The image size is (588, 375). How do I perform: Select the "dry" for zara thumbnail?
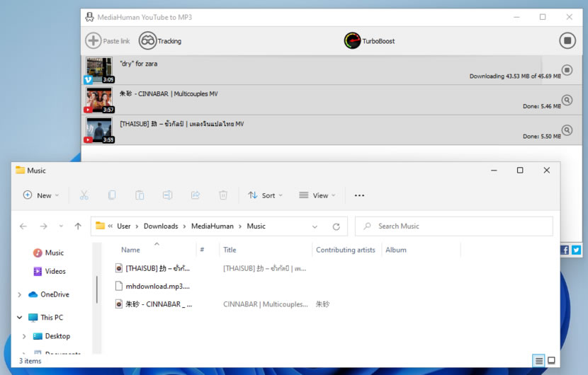tap(99, 70)
